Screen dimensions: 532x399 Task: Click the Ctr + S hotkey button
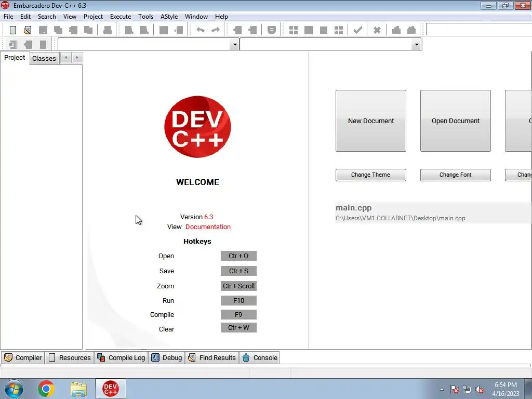(x=238, y=271)
